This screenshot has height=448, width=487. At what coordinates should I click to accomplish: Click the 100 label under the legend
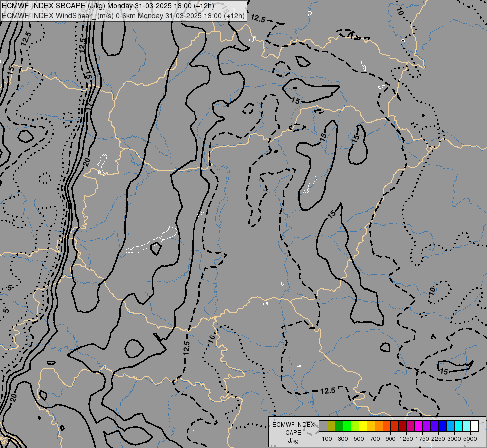pyautogui.click(x=327, y=439)
